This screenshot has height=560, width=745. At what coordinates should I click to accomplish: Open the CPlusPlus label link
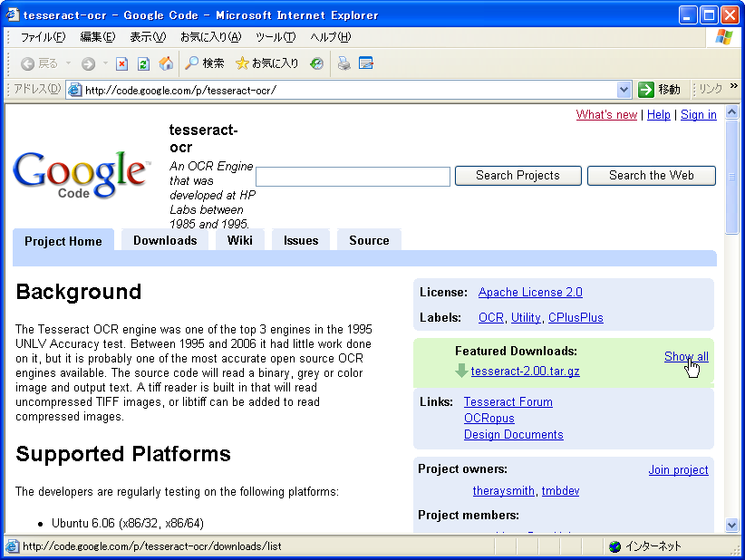click(576, 317)
